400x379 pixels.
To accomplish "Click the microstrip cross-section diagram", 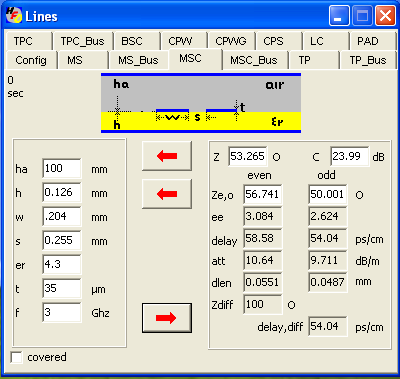I will pos(201,103).
